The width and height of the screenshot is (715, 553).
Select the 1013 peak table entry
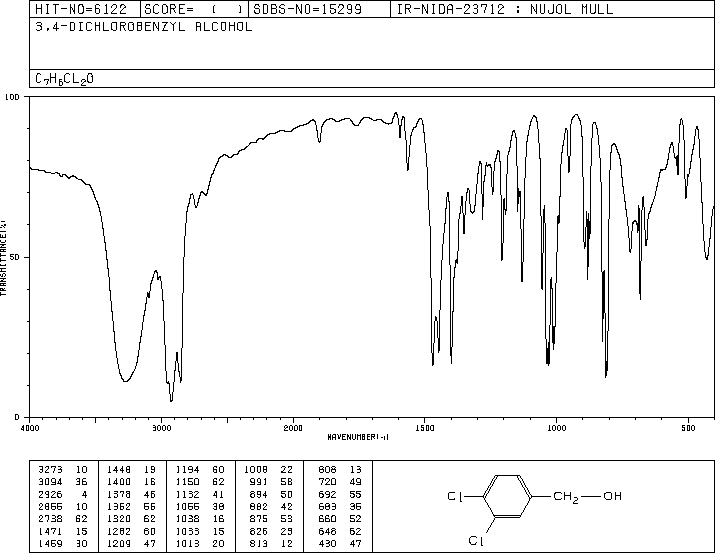tap(200, 543)
